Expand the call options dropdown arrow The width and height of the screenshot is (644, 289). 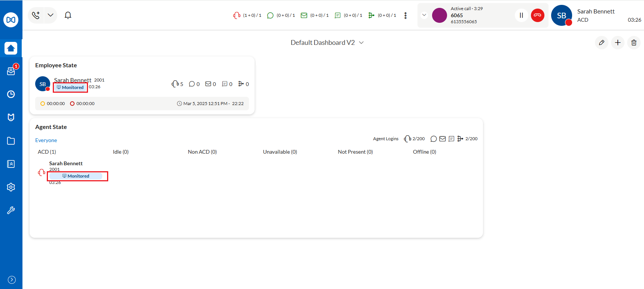[x=51, y=15]
